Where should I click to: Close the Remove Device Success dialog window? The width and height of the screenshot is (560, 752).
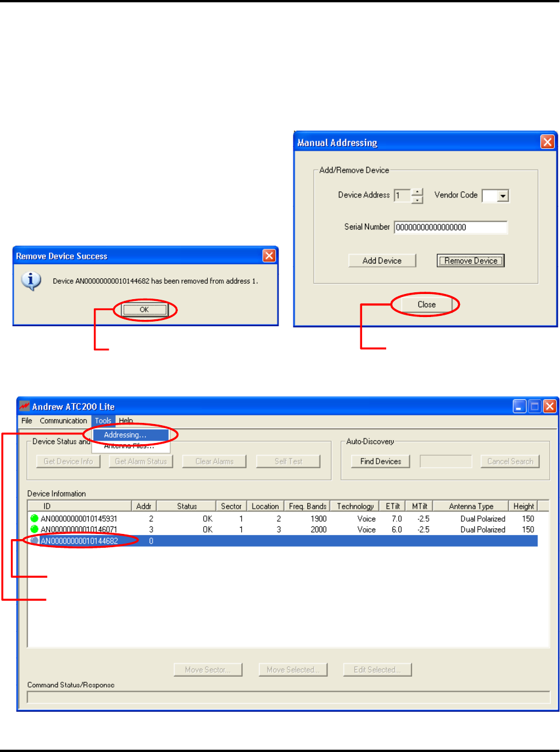(269, 256)
